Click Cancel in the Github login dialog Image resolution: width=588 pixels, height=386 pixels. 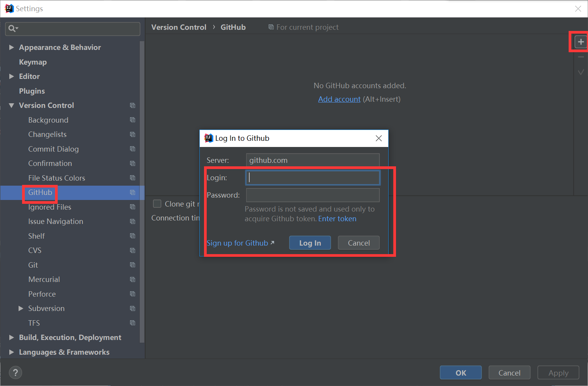coord(358,243)
